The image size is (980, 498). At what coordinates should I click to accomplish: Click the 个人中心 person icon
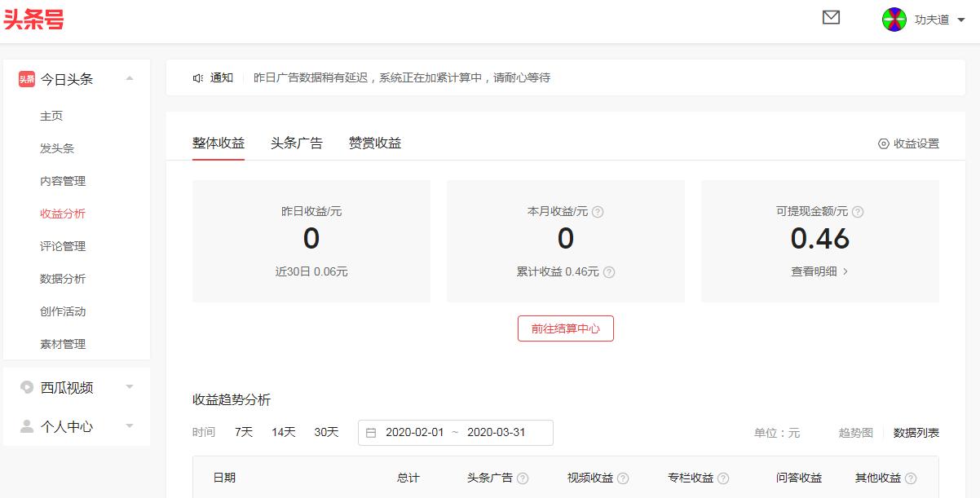point(25,425)
